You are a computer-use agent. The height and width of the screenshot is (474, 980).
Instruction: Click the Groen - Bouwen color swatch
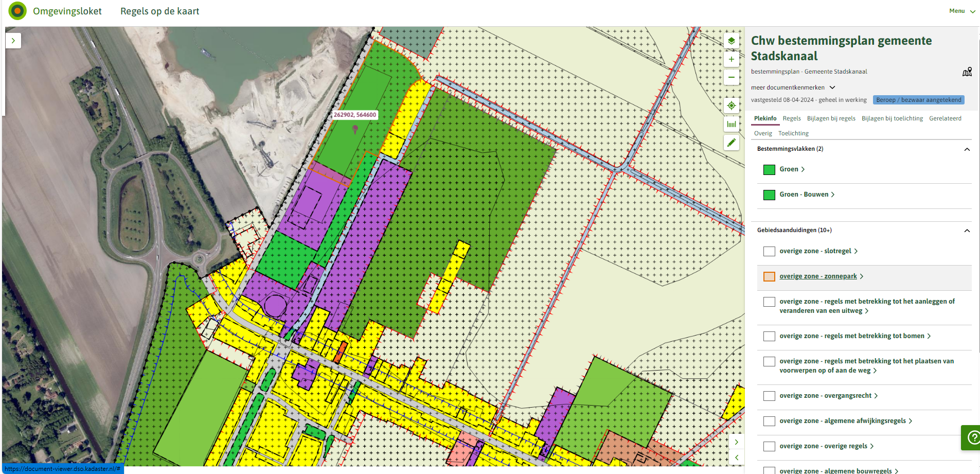point(769,195)
